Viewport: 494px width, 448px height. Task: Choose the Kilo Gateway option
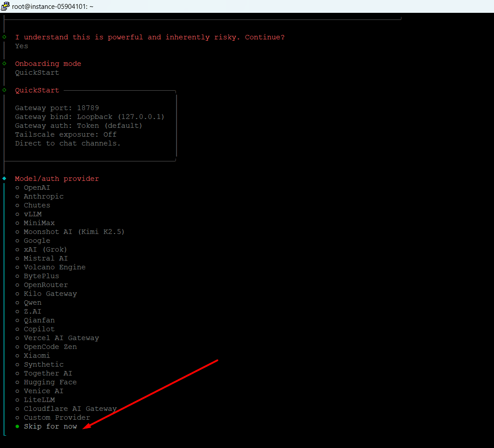click(x=50, y=294)
